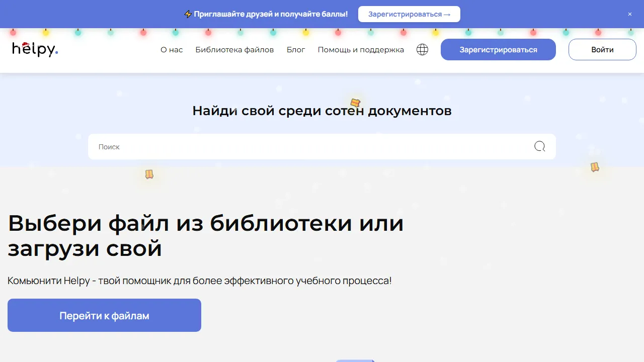Open Помощь и поддержка
Image resolution: width=644 pixels, height=362 pixels.
361,49
